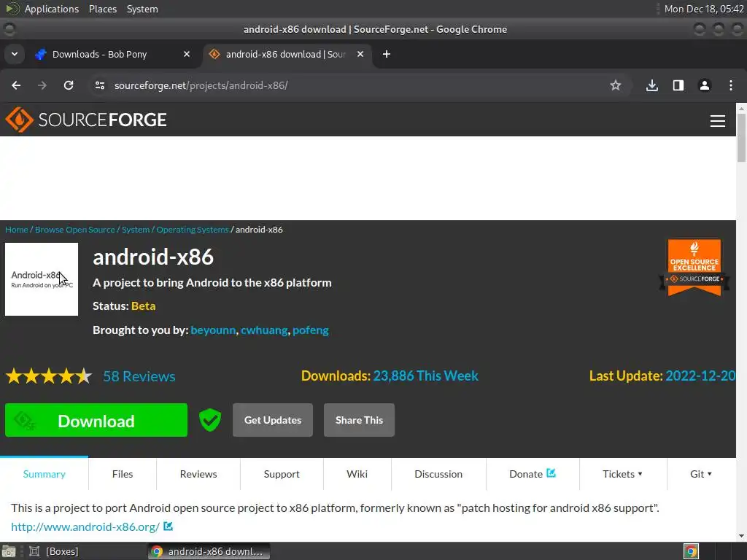Click the SourceForge logo icon
Screen dimensions: 747x560
(x=19, y=120)
